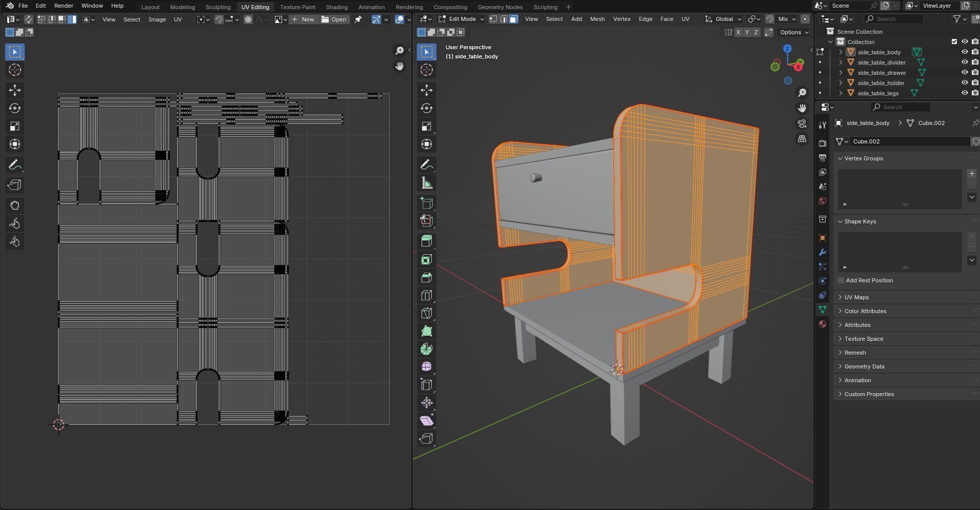Image resolution: width=980 pixels, height=510 pixels.
Task: Open the Modifiers properties tab
Action: [x=823, y=252]
